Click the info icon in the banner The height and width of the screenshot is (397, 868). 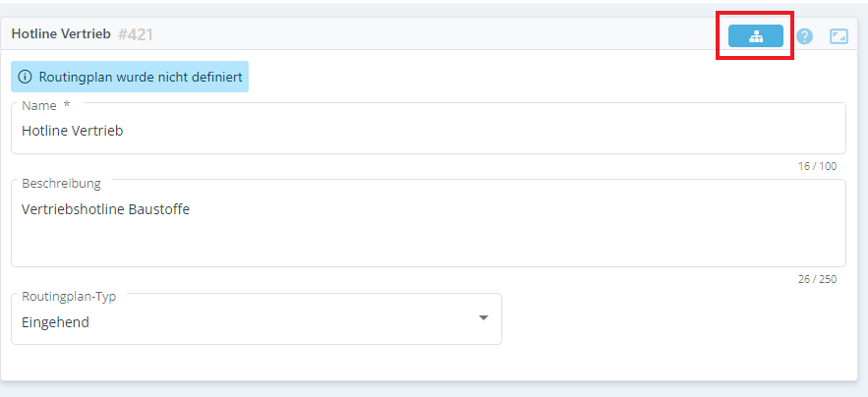(x=26, y=77)
